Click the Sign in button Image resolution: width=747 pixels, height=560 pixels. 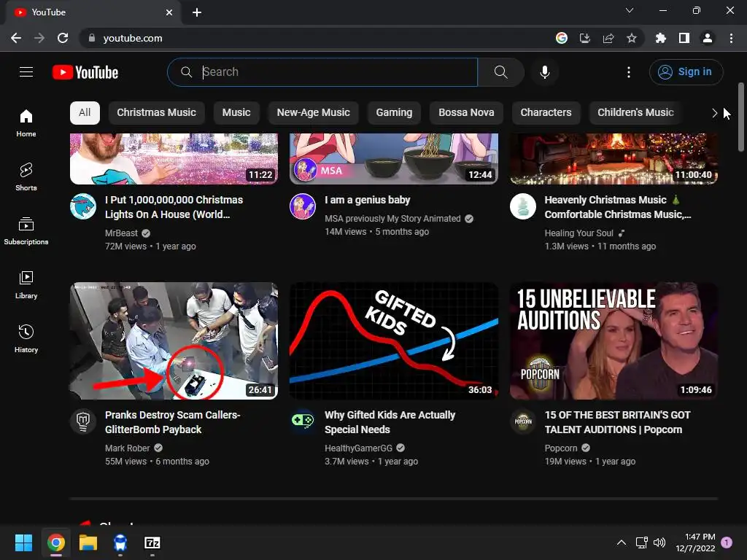(x=686, y=72)
